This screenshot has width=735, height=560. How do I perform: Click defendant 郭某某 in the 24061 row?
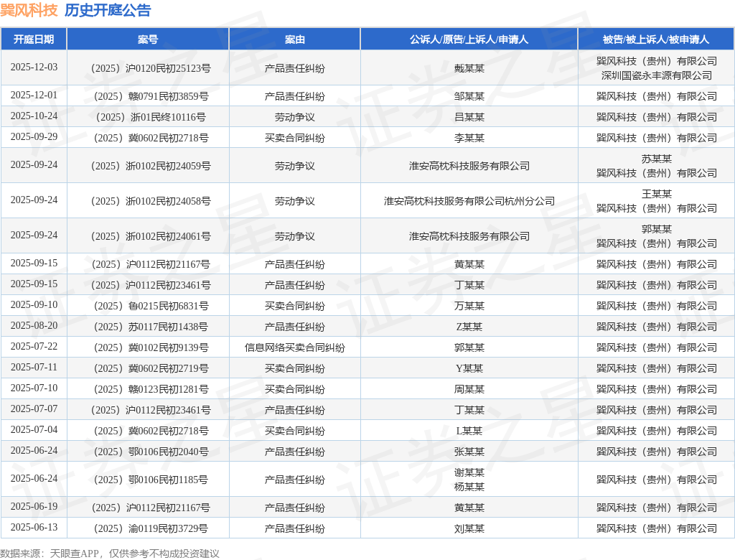pos(656,229)
